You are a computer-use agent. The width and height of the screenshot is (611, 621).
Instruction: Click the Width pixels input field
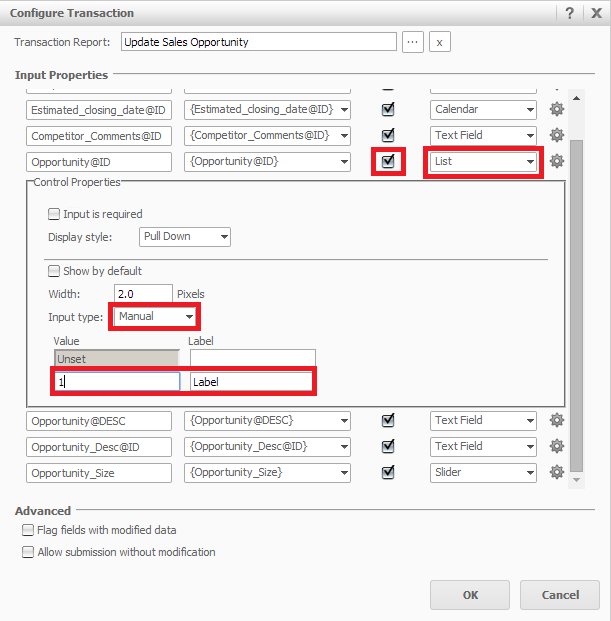[x=143, y=294]
